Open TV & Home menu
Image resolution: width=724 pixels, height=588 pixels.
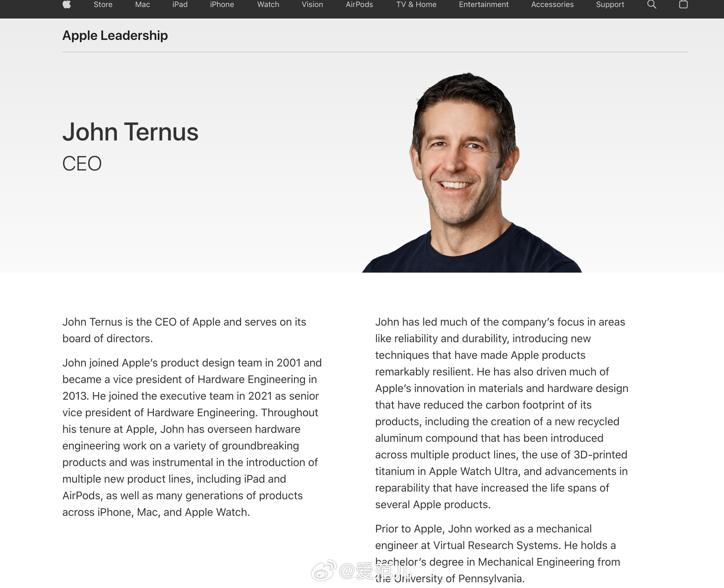coord(416,4)
